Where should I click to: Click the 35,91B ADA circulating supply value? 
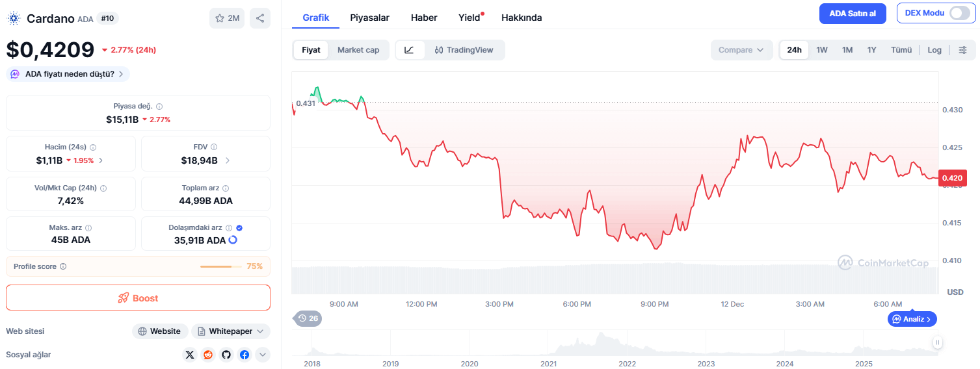(x=200, y=240)
